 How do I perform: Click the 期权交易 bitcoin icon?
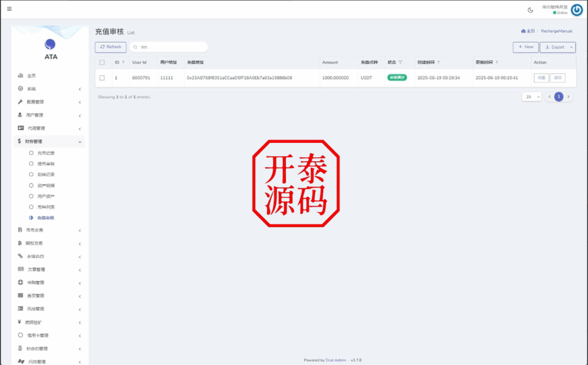(x=20, y=243)
